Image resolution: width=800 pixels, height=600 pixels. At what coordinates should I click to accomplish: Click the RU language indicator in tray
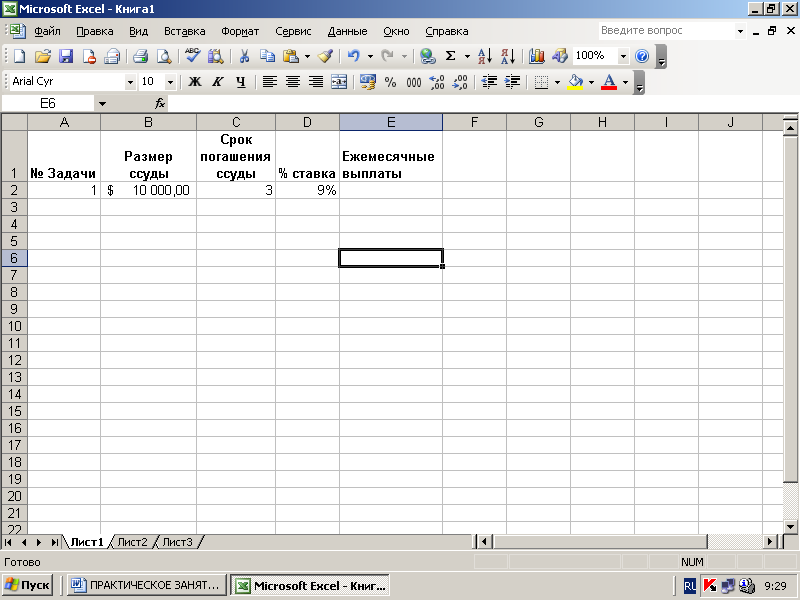[689, 586]
